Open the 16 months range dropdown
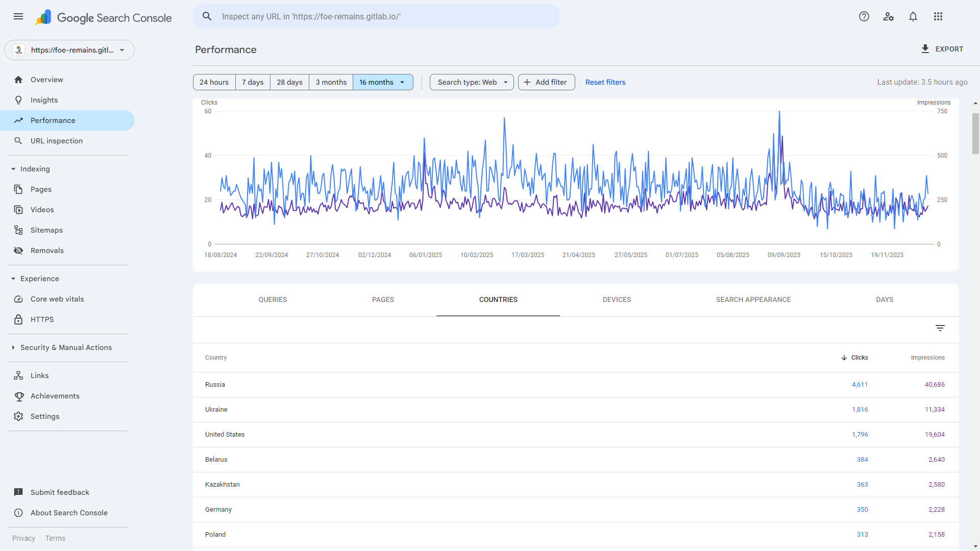Viewport: 980px width, 551px height. pyautogui.click(x=383, y=82)
